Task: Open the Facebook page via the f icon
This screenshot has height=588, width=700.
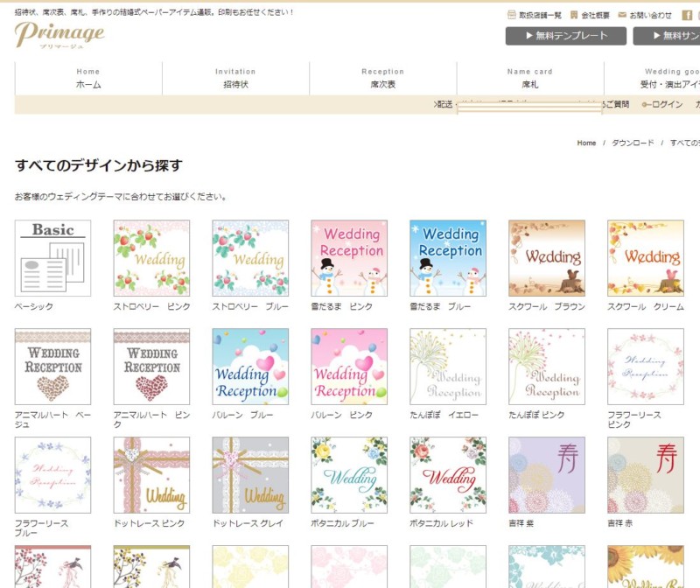Action: tap(686, 15)
